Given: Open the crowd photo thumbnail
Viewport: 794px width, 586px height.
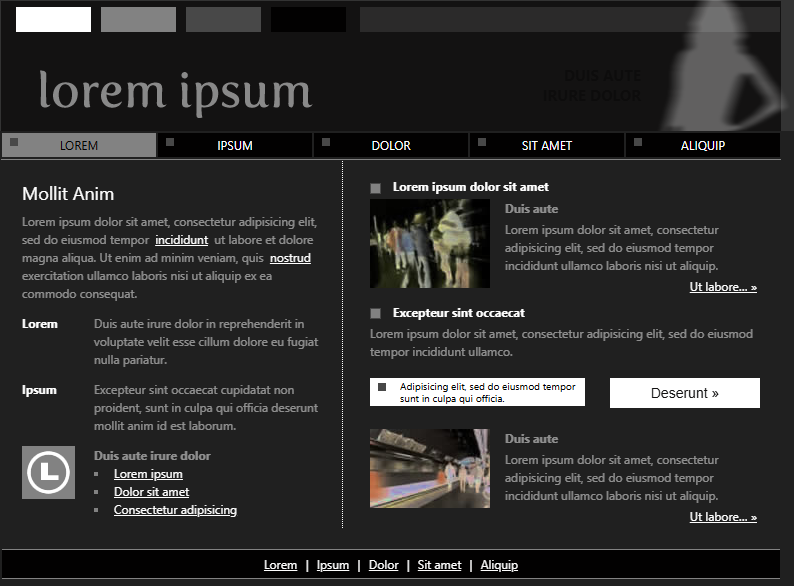Looking at the screenshot, I should click(430, 244).
